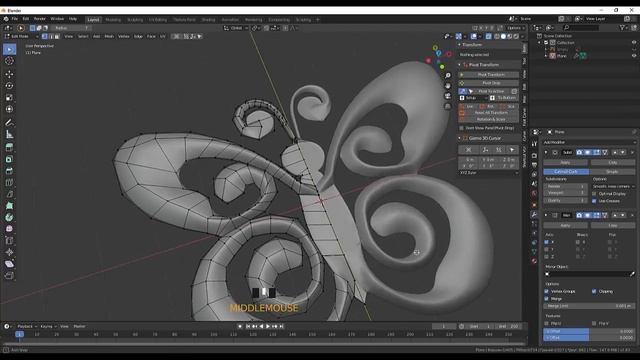Select the Edge Slide tool
This screenshot has height=360, width=640.
tap(9, 240)
